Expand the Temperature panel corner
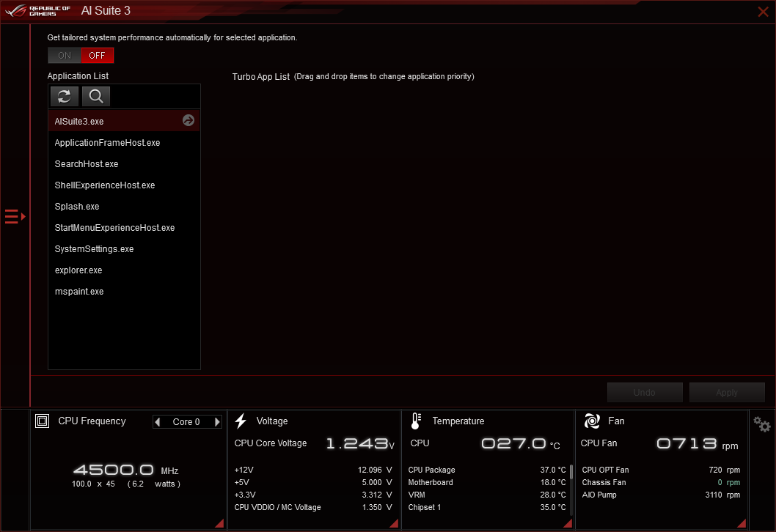The image size is (776, 532). (568, 524)
